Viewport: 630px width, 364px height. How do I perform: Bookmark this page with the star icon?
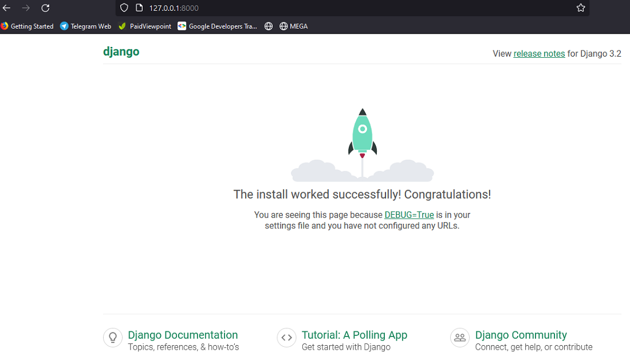pyautogui.click(x=581, y=7)
